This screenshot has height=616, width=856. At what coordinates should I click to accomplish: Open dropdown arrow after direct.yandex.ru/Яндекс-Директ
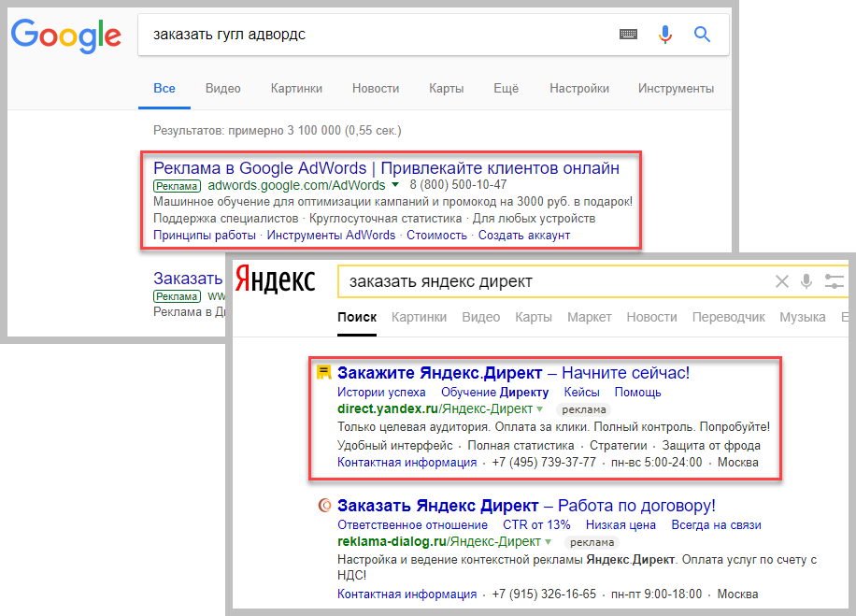(x=540, y=409)
